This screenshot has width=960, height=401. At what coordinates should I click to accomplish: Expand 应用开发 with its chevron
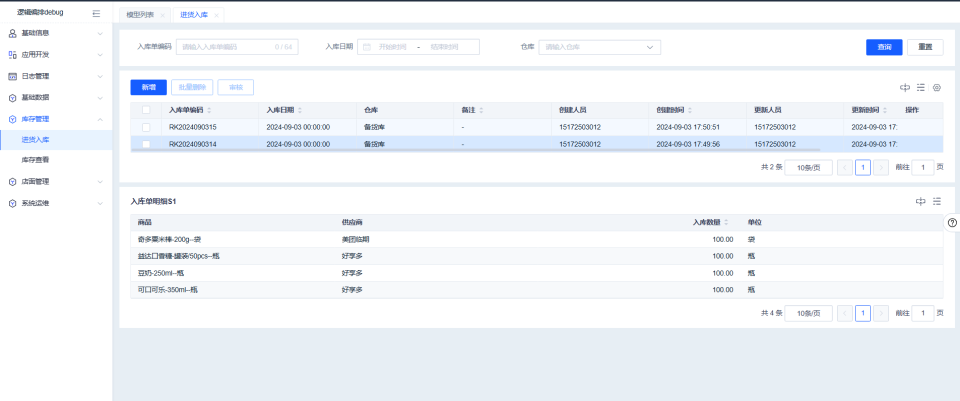point(100,54)
